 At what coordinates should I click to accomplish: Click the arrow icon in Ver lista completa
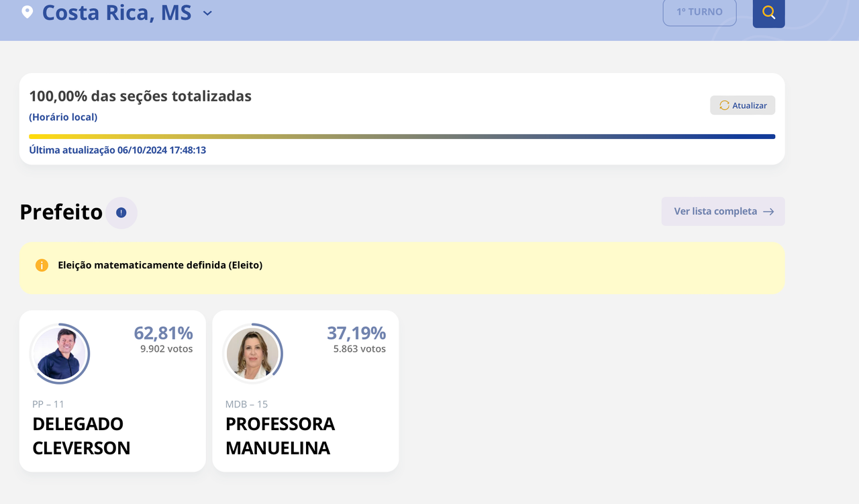pos(768,211)
